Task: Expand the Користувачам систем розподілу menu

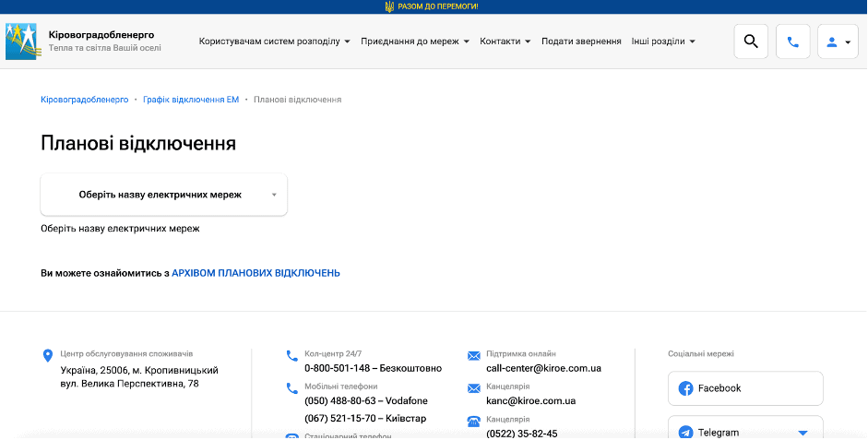Action: pyautogui.click(x=275, y=42)
